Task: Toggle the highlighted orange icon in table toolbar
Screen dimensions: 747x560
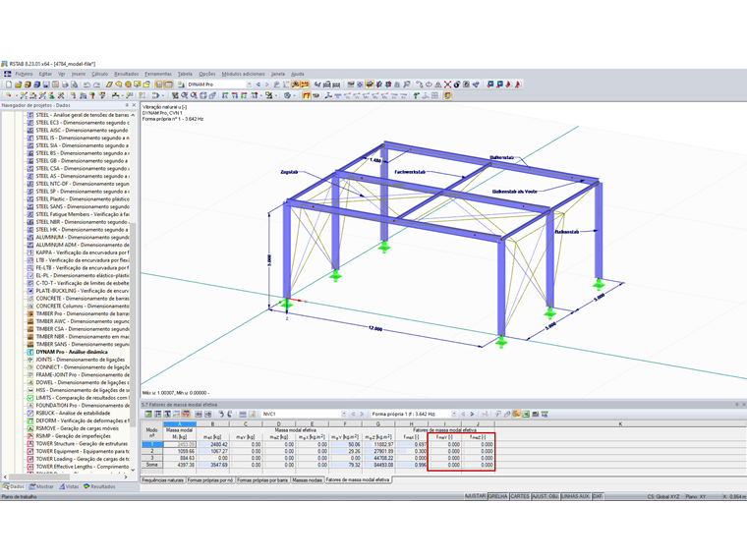Action: [516, 415]
